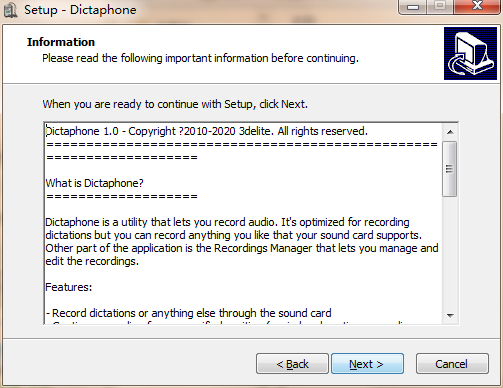Click the empty scrollbar track below the thumb
Image resolution: width=503 pixels, height=388 pixels.
click(x=450, y=252)
